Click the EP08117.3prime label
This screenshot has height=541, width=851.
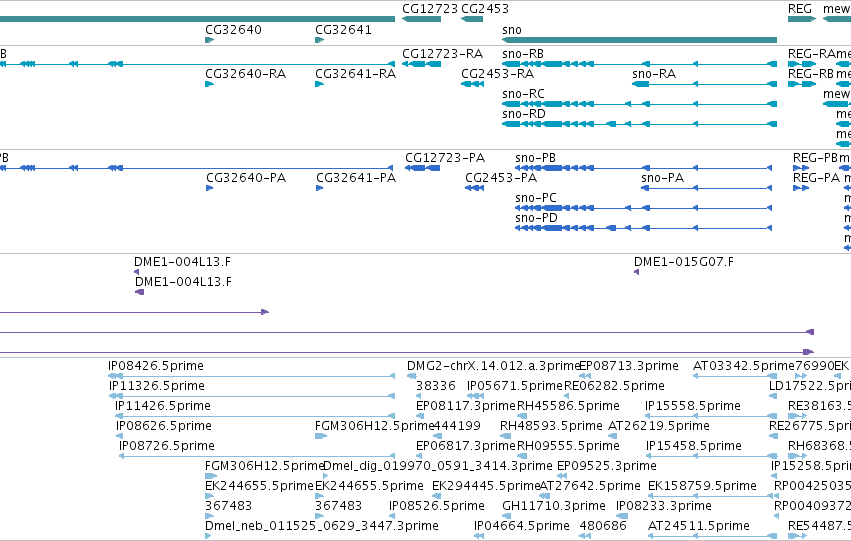click(466, 406)
